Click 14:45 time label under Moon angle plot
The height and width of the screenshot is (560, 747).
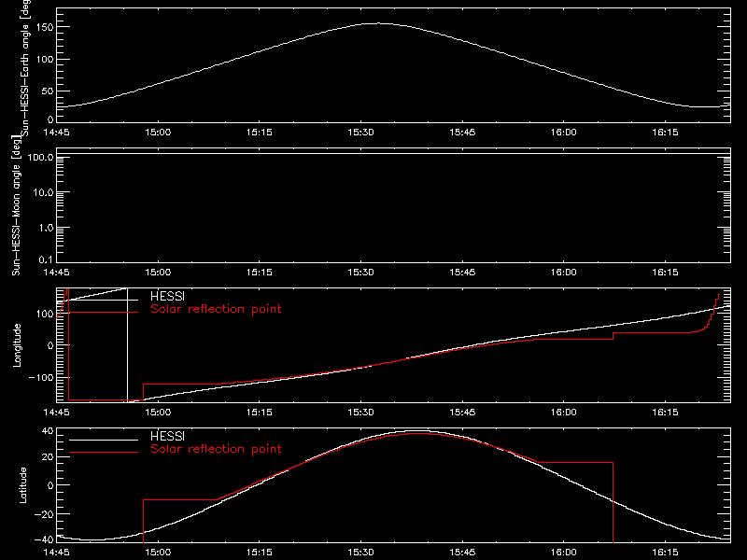[x=56, y=273]
